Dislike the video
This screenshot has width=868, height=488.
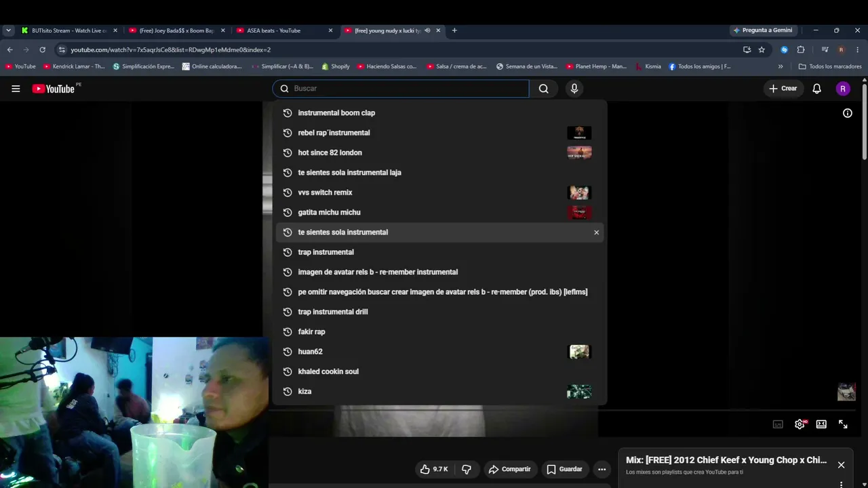[467, 469]
